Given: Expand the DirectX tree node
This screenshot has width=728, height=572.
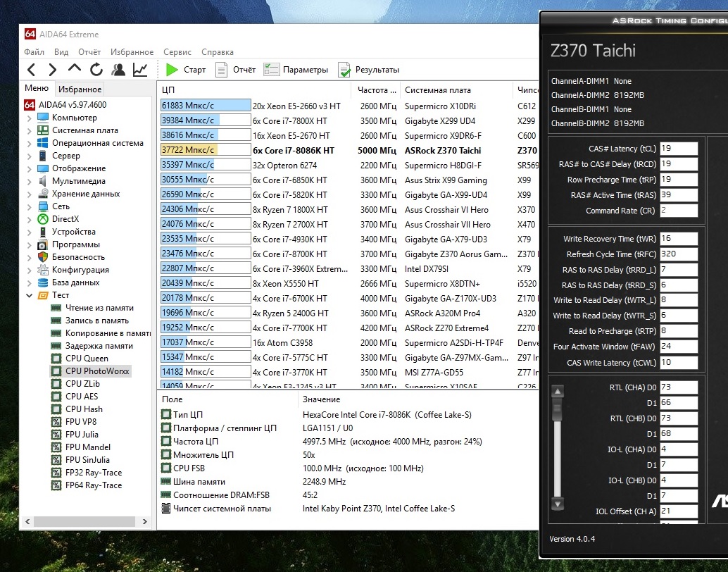Looking at the screenshot, I should pos(30,219).
